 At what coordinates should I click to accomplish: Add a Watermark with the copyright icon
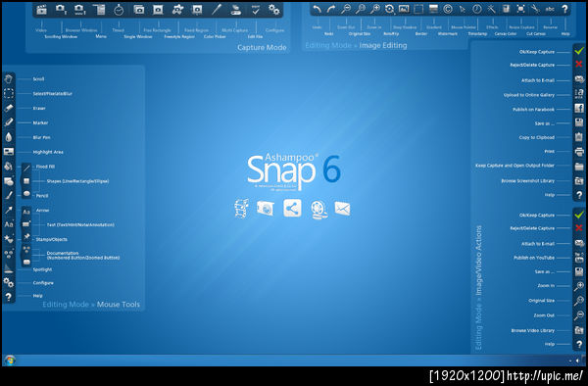pos(448,9)
